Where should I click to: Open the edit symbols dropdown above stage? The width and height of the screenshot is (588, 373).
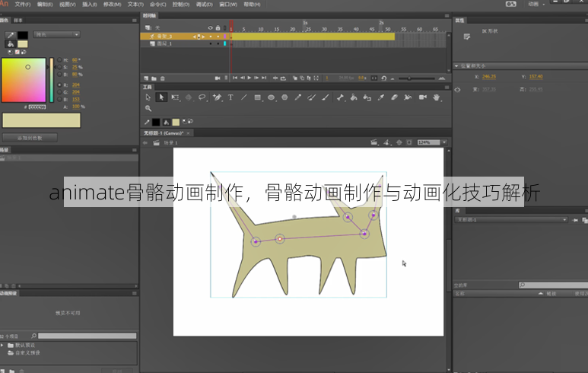coord(374,142)
